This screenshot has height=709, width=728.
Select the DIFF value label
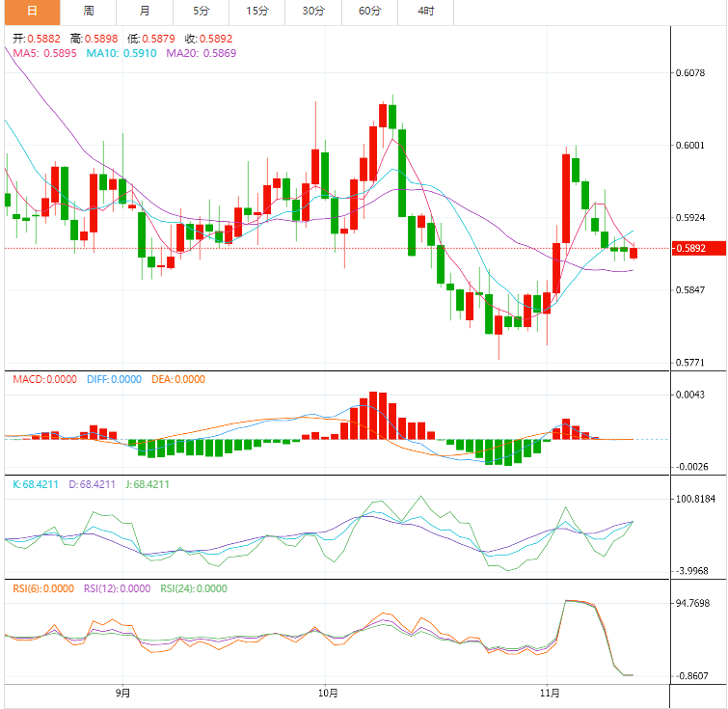coord(114,379)
